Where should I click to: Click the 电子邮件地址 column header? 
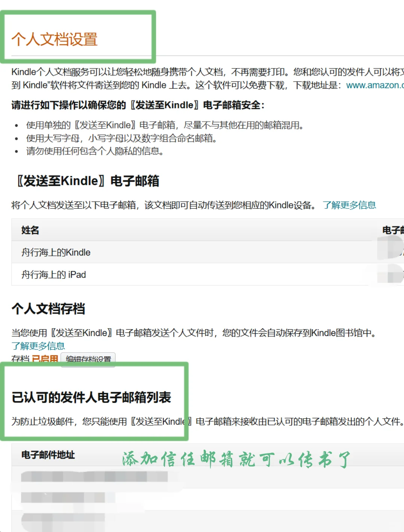coord(48,455)
